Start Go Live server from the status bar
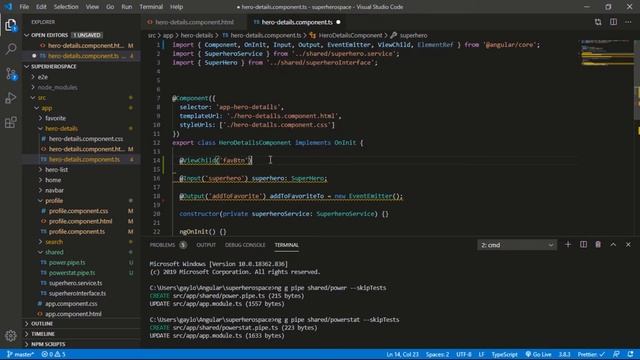Screen dimensions: 640x360 click(538, 354)
